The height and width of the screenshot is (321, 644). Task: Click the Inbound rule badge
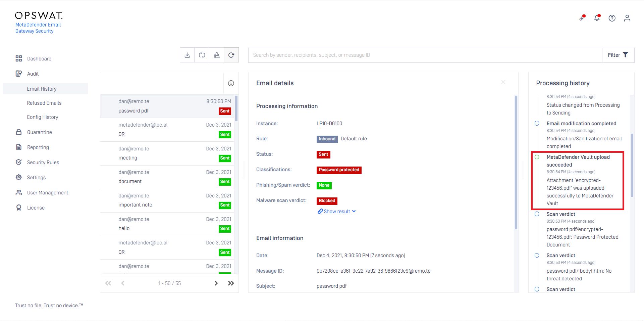pyautogui.click(x=327, y=139)
